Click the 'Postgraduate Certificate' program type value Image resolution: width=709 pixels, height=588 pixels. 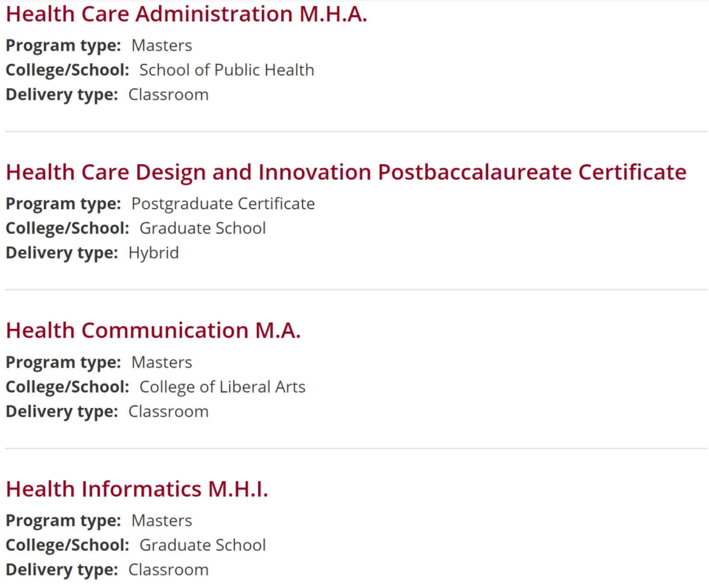click(x=223, y=204)
